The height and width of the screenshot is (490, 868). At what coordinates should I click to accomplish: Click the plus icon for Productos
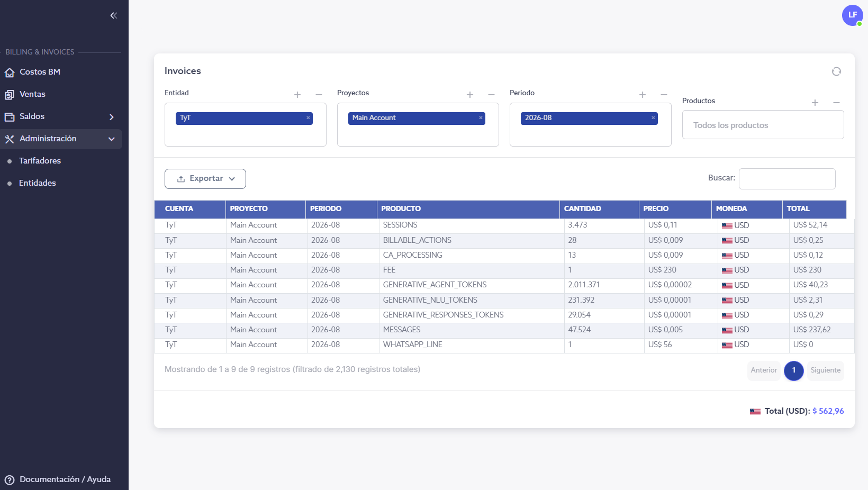(x=815, y=103)
